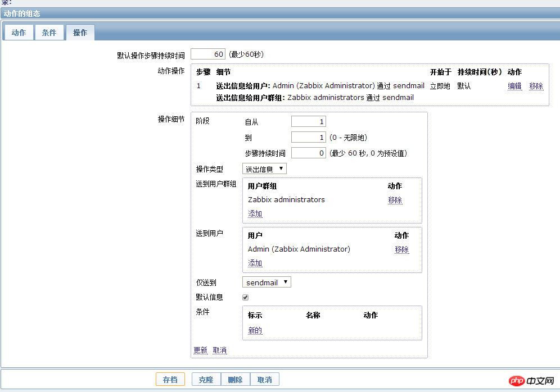The image size is (560, 392).
Task: Select the 操作 tab
Action: [x=80, y=33]
